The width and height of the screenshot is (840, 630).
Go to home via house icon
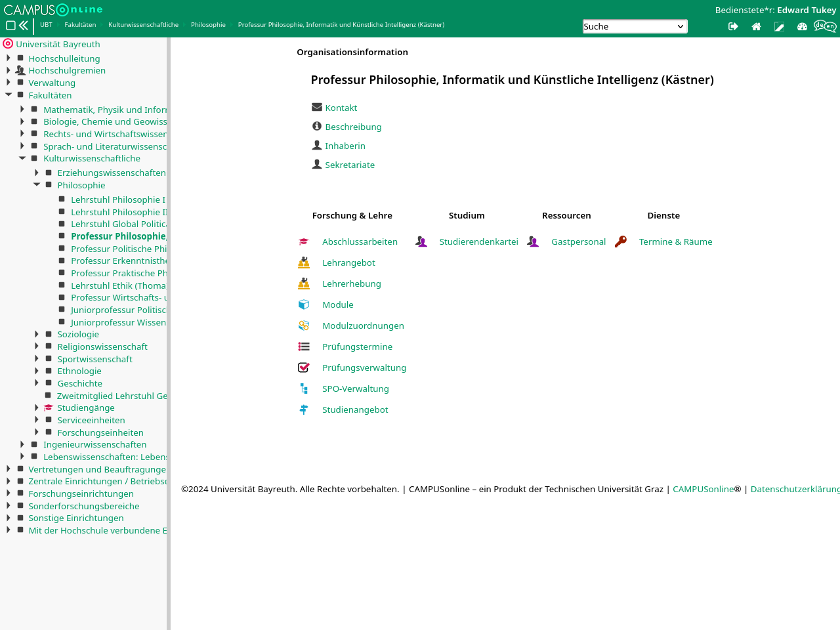point(756,26)
